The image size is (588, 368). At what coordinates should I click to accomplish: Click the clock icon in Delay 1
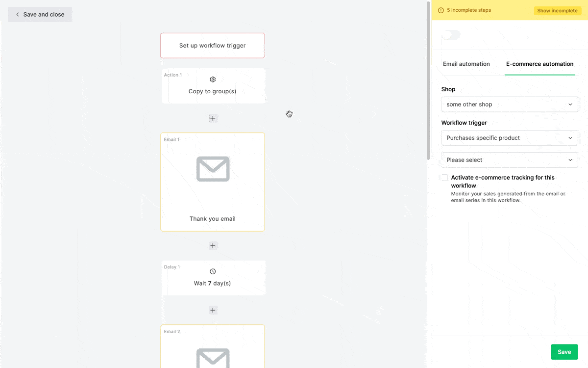(x=213, y=271)
